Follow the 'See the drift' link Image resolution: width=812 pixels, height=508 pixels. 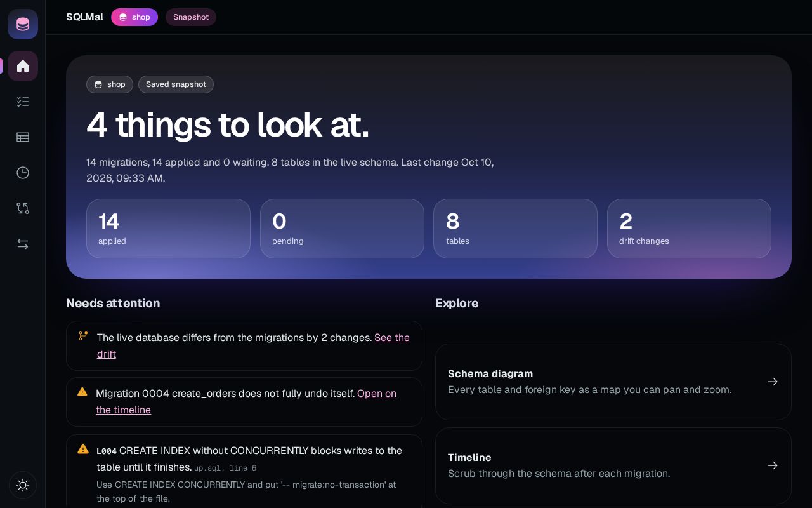pyautogui.click(x=253, y=345)
